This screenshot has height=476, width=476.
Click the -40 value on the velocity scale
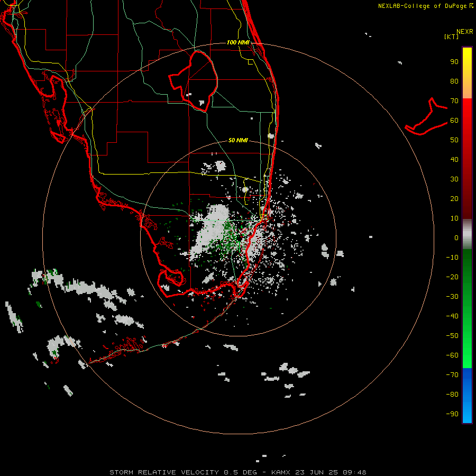(x=452, y=316)
